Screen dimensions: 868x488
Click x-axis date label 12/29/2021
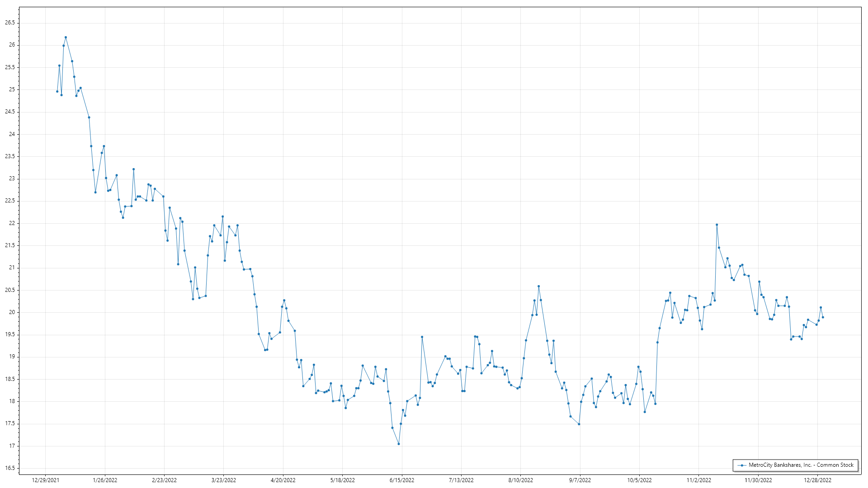coord(46,480)
